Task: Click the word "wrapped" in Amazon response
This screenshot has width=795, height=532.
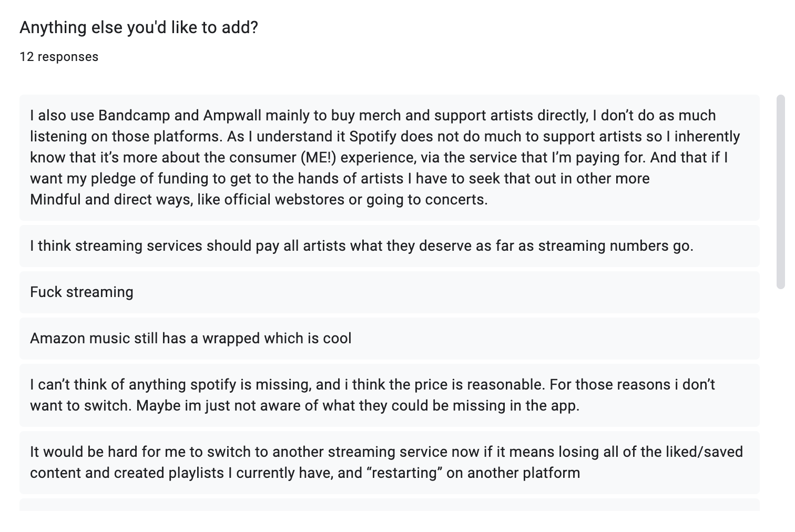Action: tap(231, 339)
